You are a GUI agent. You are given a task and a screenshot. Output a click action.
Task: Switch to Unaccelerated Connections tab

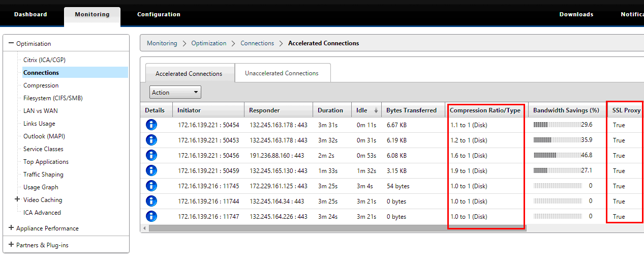[x=282, y=73]
